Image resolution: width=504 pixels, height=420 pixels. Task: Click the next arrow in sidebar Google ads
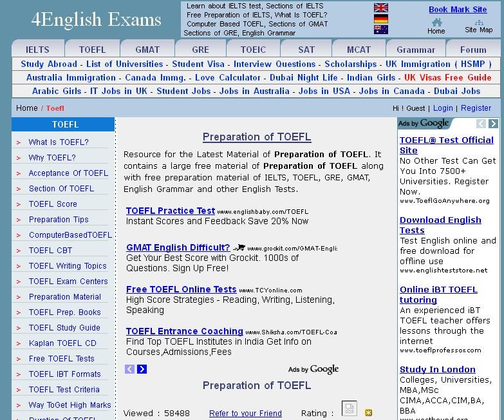493,124
